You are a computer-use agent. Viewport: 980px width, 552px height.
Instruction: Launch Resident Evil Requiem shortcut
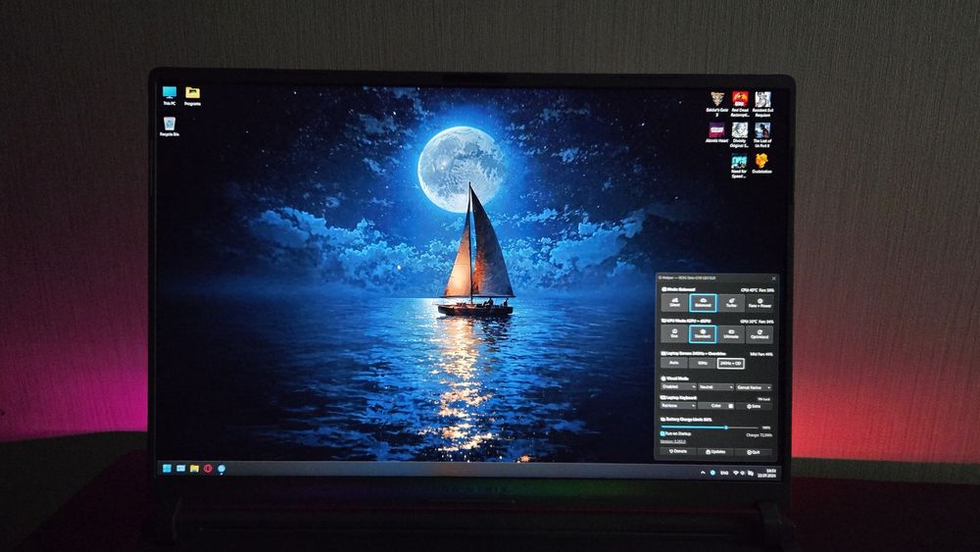tap(762, 104)
